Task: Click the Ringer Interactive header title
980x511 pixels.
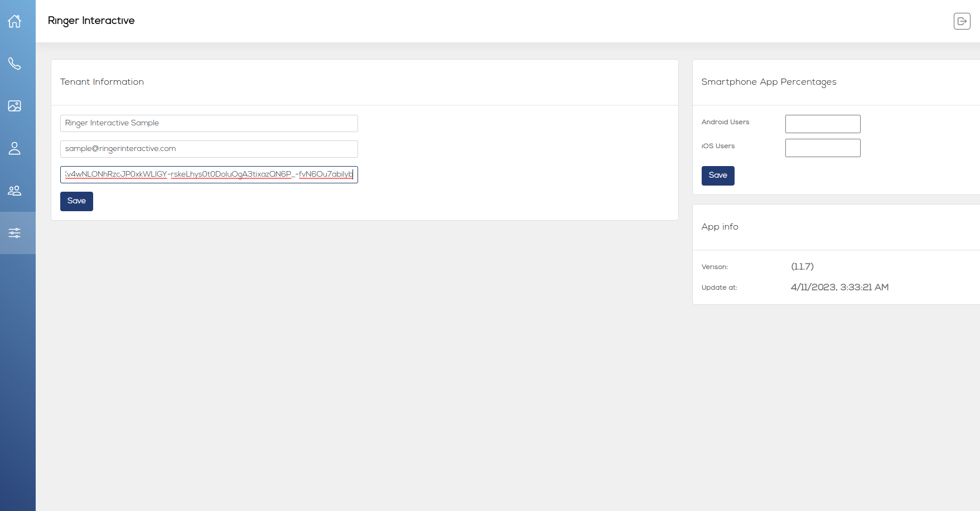Action: (x=91, y=21)
